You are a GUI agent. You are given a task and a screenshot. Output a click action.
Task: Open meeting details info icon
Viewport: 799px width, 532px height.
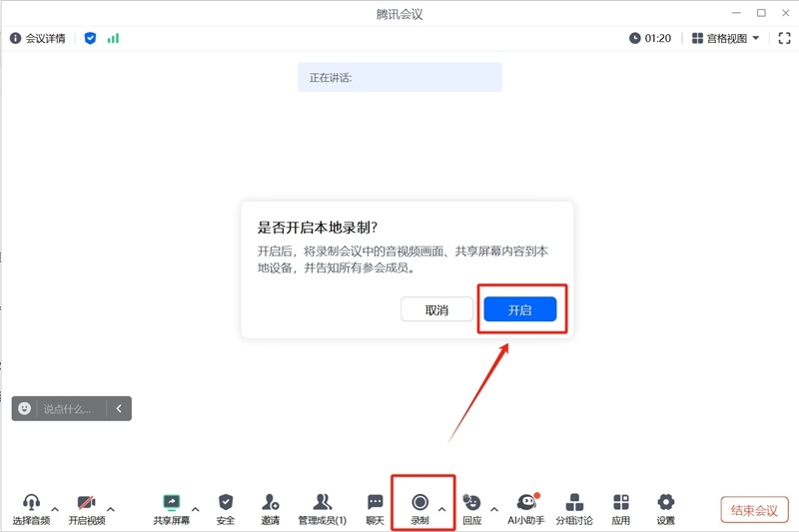[x=15, y=38]
